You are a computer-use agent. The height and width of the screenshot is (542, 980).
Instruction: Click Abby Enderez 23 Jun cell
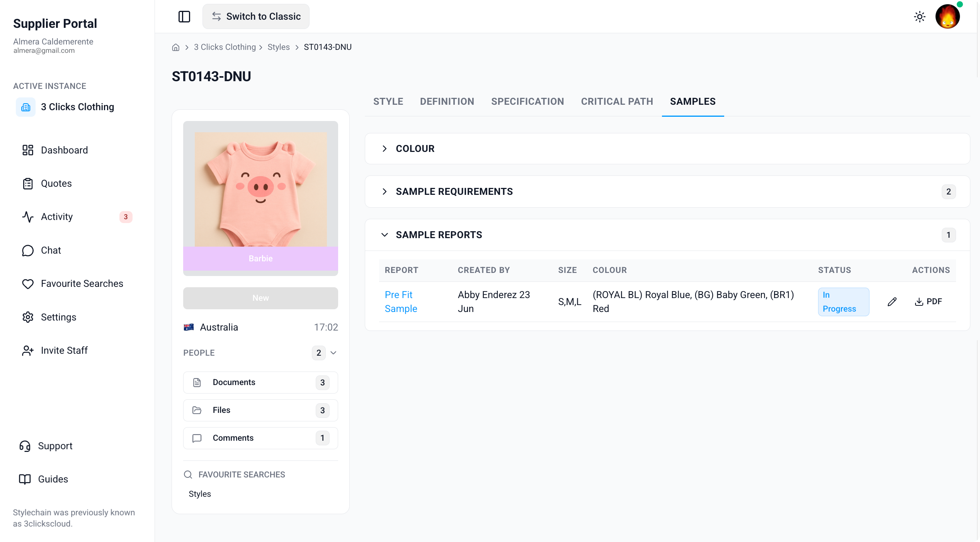point(494,302)
